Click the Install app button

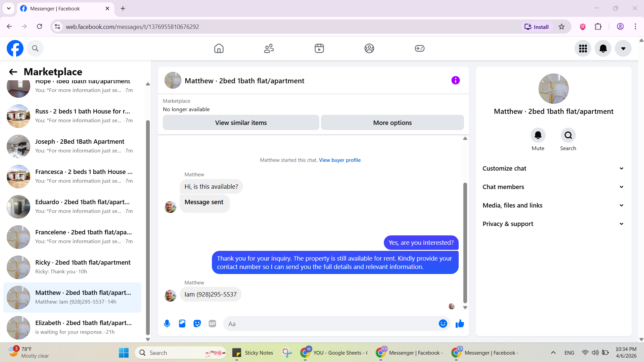537,27
